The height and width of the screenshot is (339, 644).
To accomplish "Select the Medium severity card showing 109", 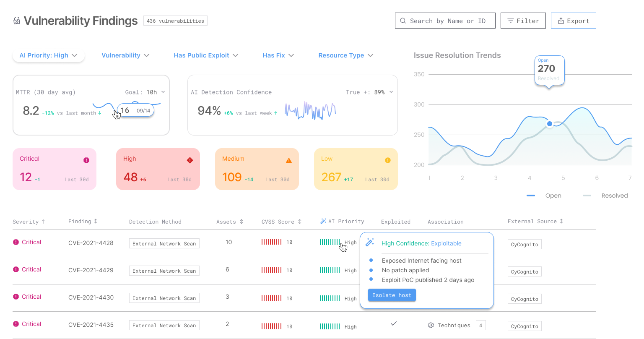I will [257, 169].
